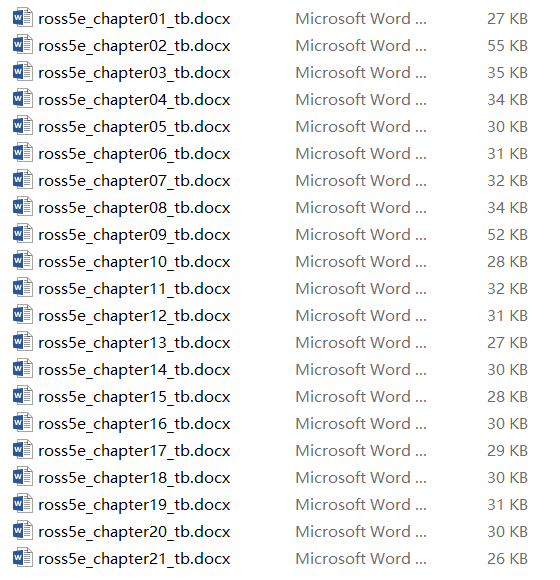This screenshot has width=560, height=580.
Task: Select file name ross5e_chapter02_tb.docx
Action: click(134, 46)
